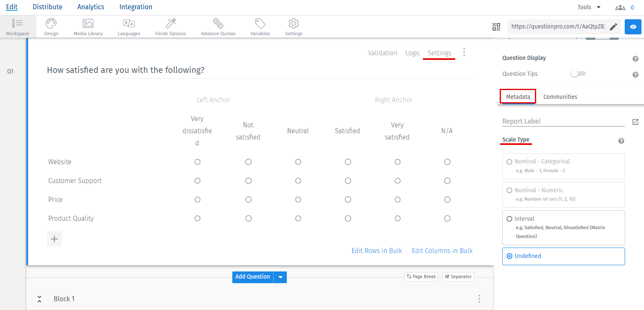The image size is (644, 310).
Task: Open the Design panel
Action: point(51,26)
